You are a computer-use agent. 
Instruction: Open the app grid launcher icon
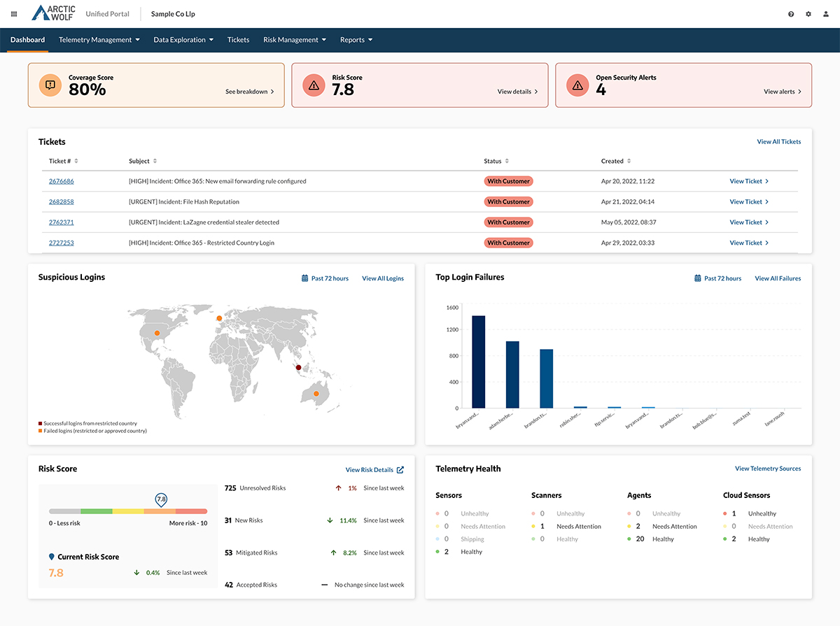pyautogui.click(x=14, y=14)
